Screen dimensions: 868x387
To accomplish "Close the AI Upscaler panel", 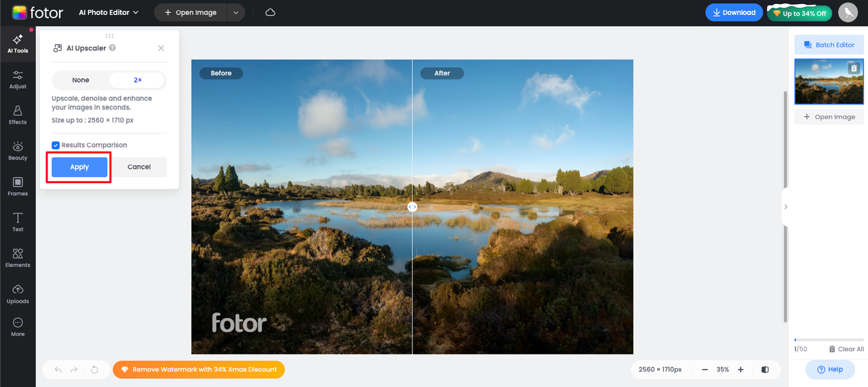I will click(x=161, y=48).
